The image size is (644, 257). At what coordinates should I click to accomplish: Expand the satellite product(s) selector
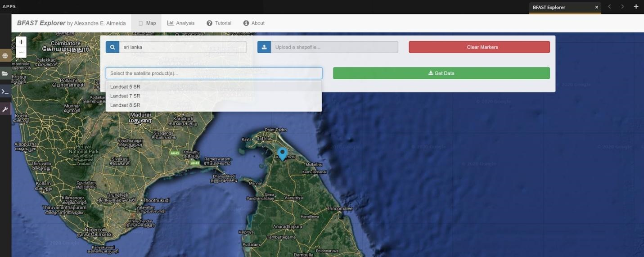point(214,73)
